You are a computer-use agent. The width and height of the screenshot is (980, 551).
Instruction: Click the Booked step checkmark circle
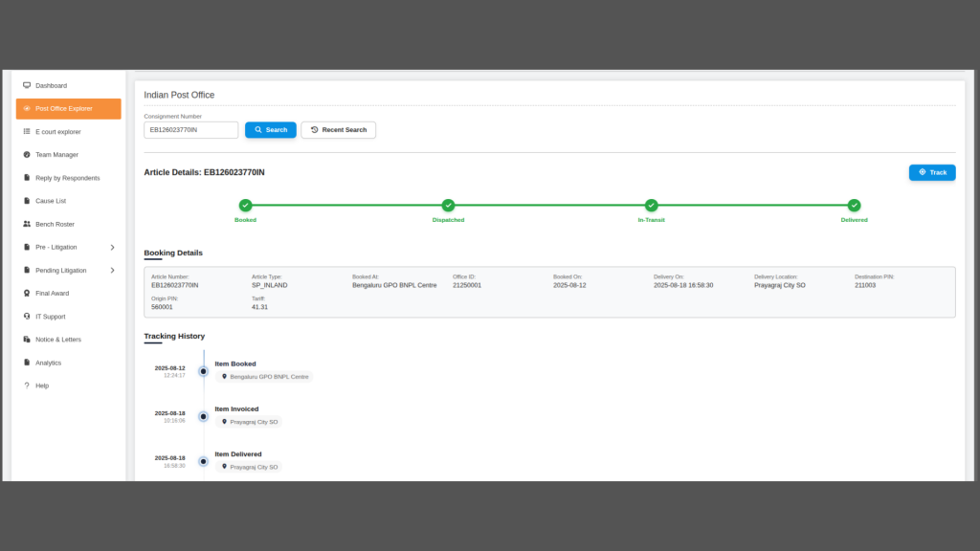(245, 206)
